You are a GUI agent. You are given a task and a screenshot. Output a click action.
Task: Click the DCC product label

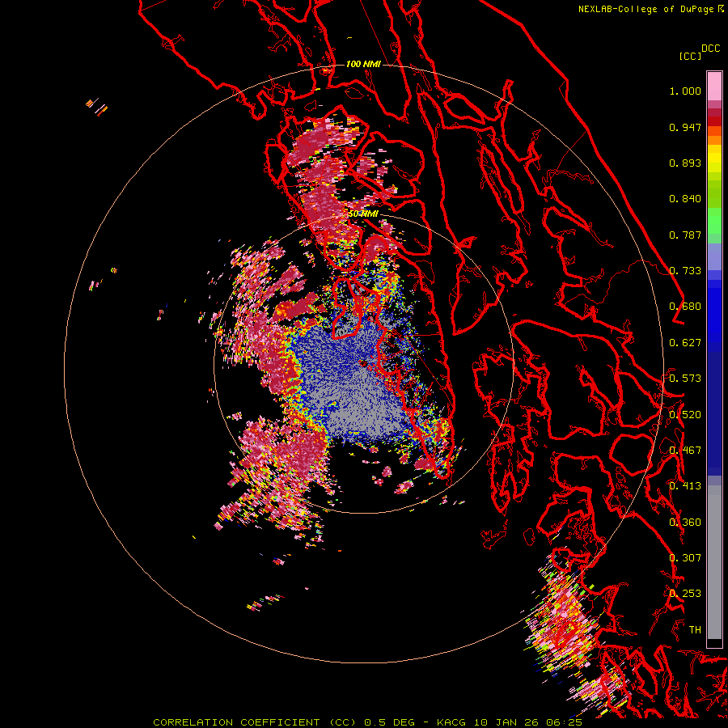pos(711,49)
